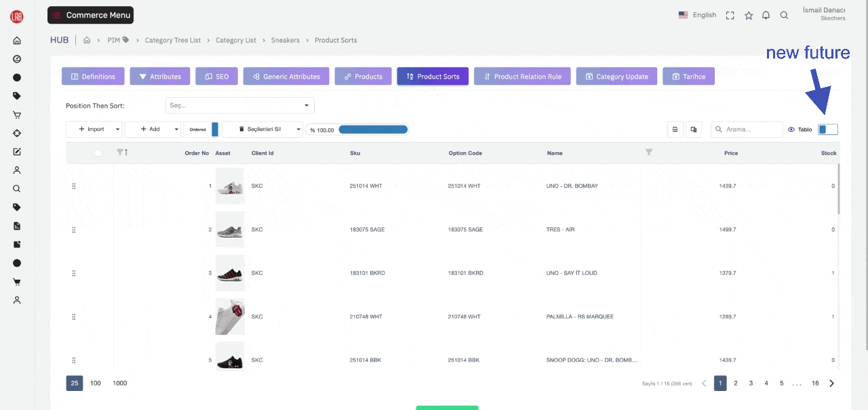The height and width of the screenshot is (410, 868).
Task: Click the drag handle of row 1
Action: (74, 186)
